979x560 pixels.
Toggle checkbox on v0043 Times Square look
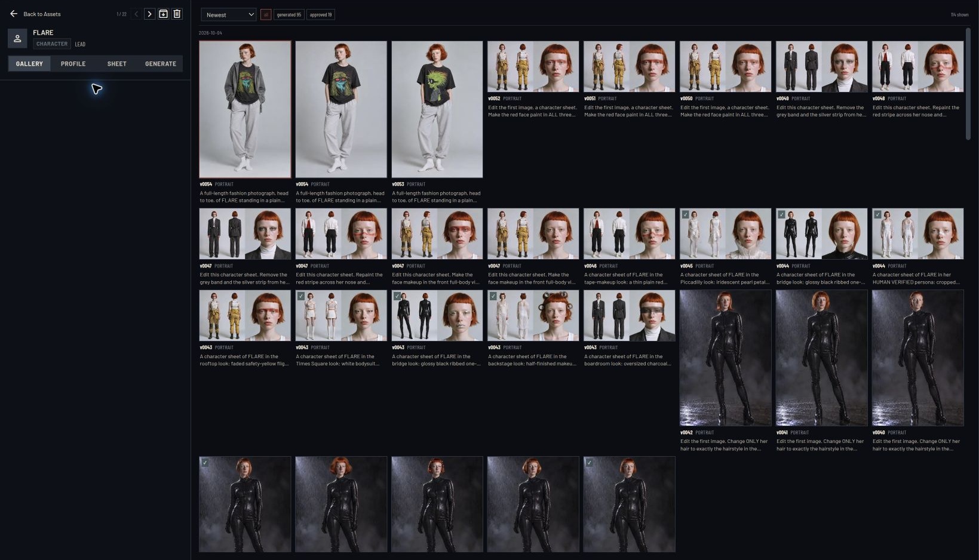pos(301,296)
